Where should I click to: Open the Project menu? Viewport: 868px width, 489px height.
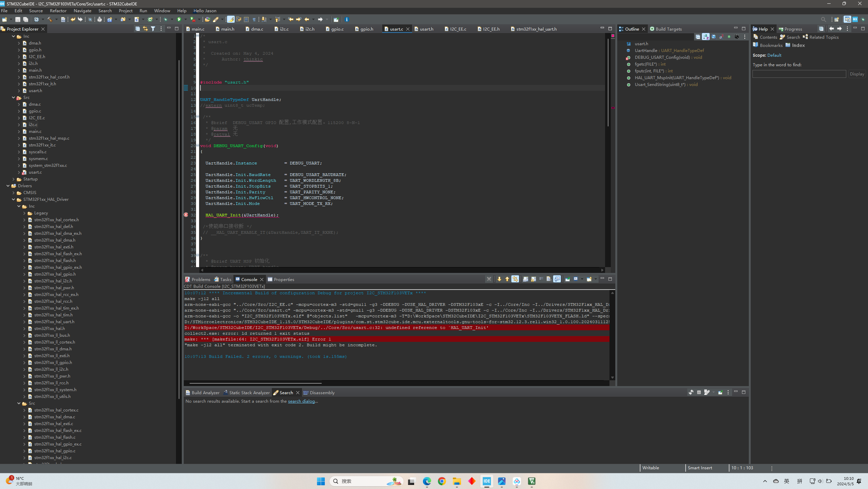tap(125, 11)
